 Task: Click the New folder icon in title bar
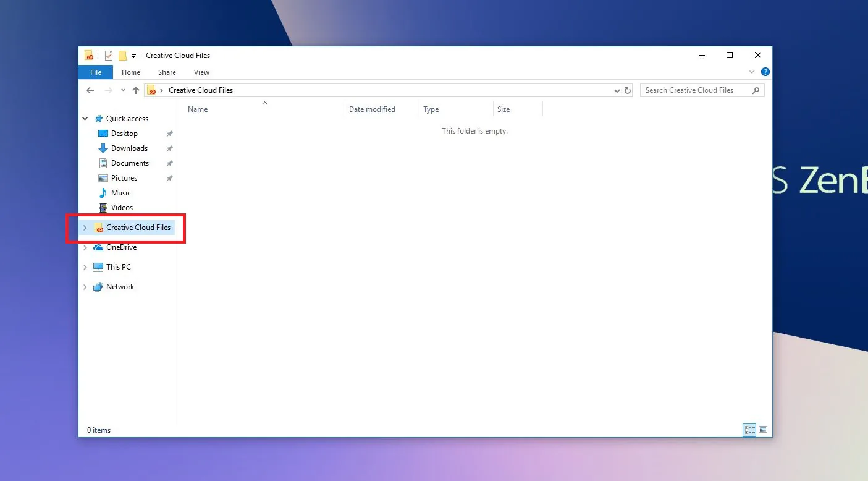click(122, 56)
